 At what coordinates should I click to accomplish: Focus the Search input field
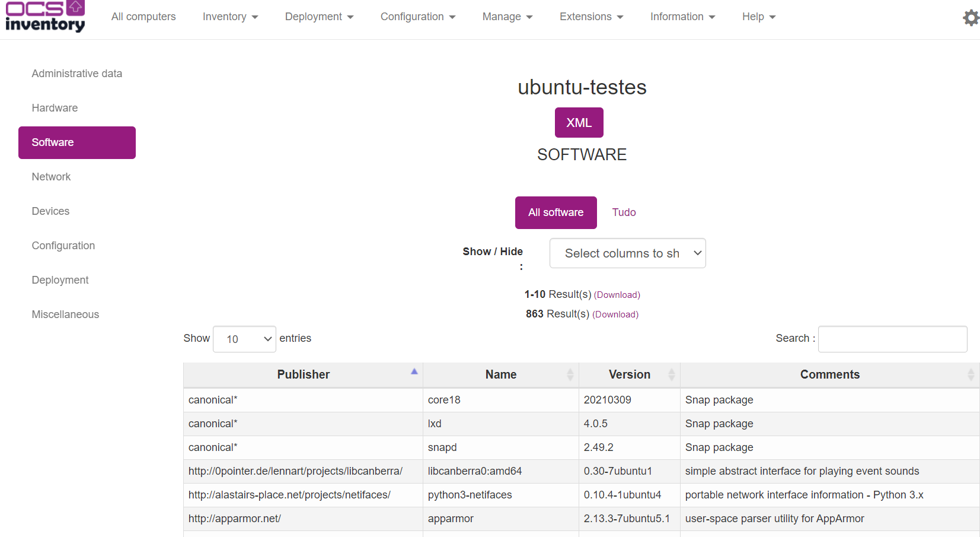coord(893,339)
